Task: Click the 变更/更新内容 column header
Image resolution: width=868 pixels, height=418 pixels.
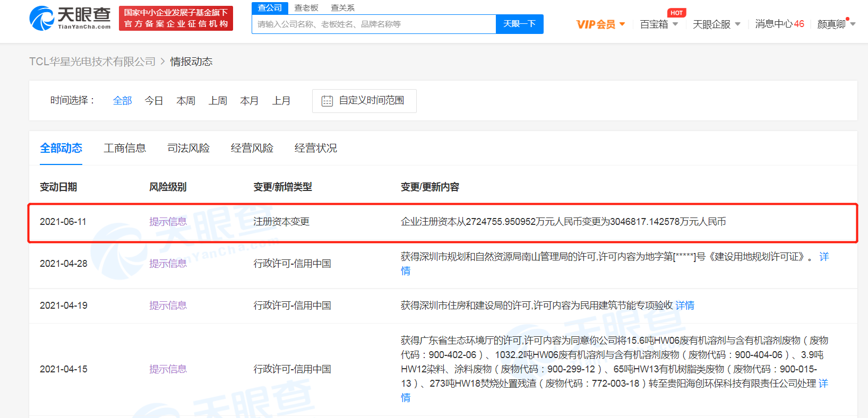Action: click(430, 187)
